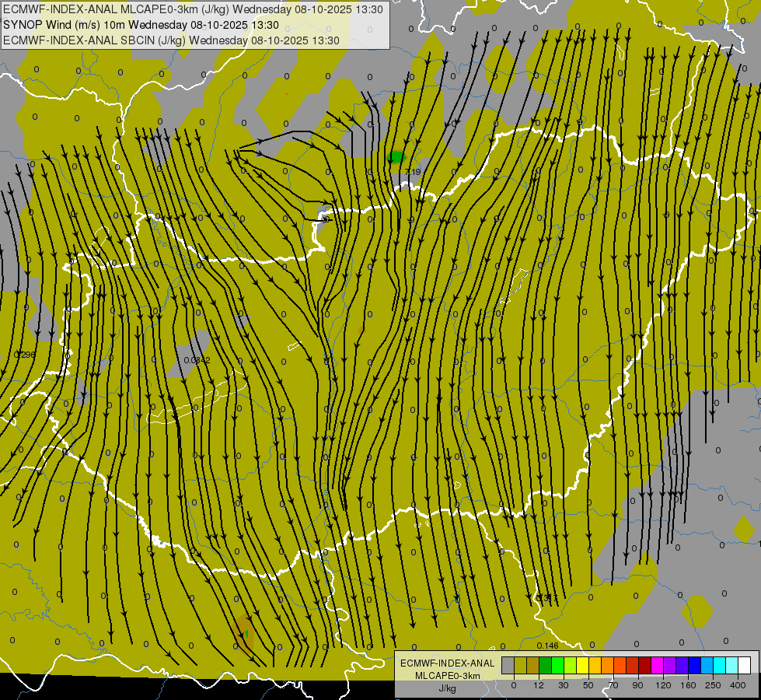Click the purple swatch next to magenta
Screen dimensions: 761x700
[x=670, y=665]
